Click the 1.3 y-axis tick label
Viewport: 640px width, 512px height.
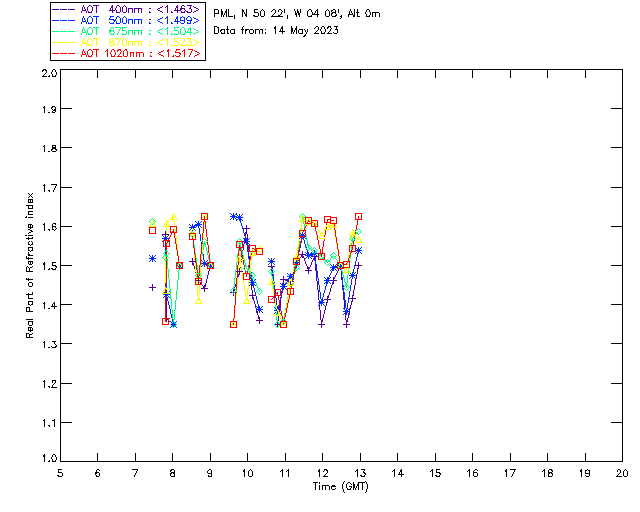(x=49, y=344)
